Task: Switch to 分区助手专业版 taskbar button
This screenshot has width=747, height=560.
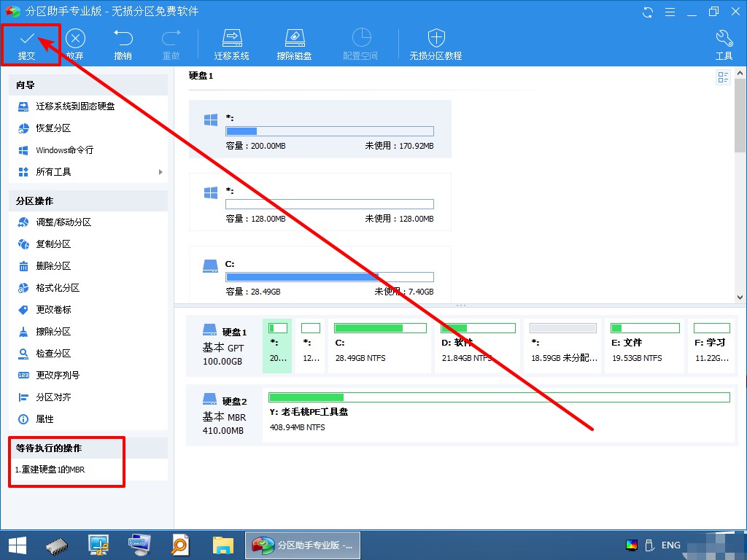Action: [303, 545]
